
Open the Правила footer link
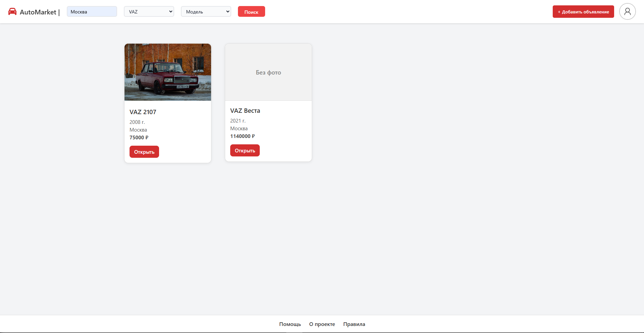click(354, 324)
